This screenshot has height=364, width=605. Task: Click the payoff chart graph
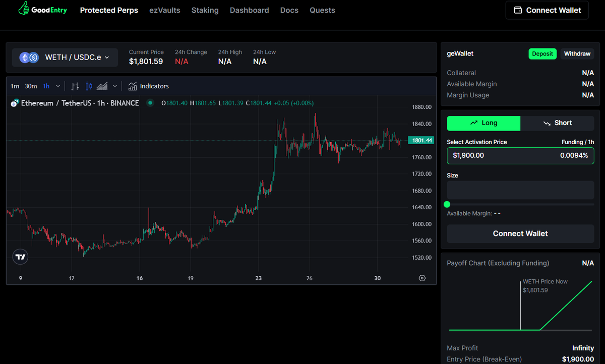(x=520, y=305)
